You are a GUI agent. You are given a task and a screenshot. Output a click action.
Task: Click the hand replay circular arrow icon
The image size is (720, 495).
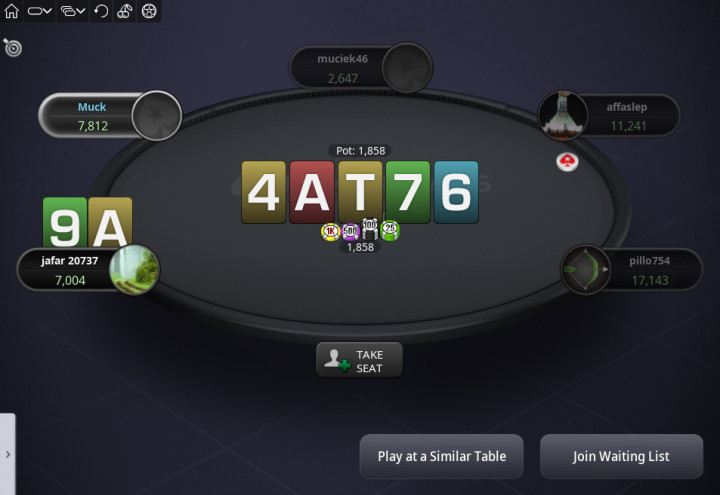point(101,11)
